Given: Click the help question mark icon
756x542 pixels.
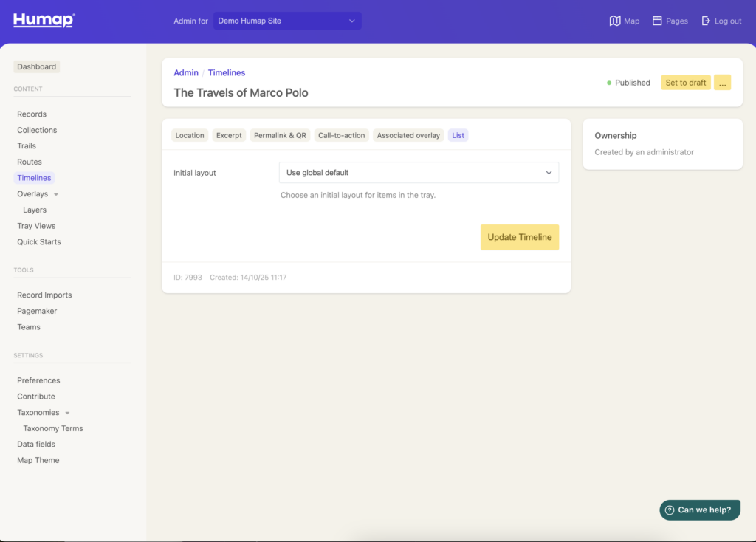Looking at the screenshot, I should (670, 510).
